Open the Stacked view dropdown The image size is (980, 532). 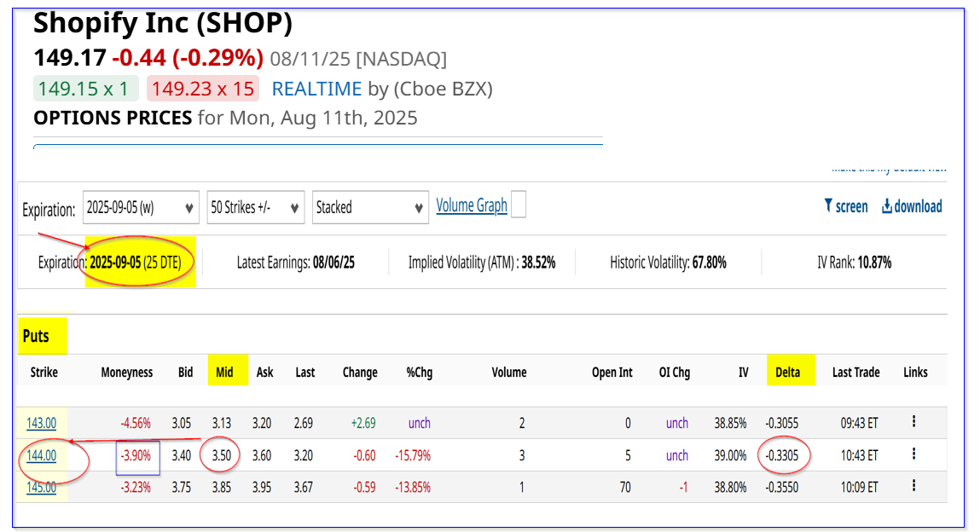coord(371,207)
